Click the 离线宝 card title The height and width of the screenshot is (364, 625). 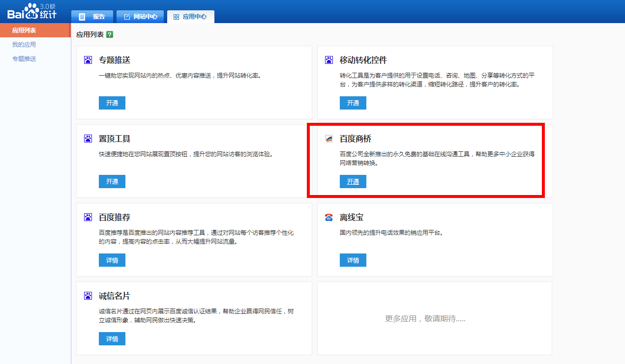pos(352,217)
